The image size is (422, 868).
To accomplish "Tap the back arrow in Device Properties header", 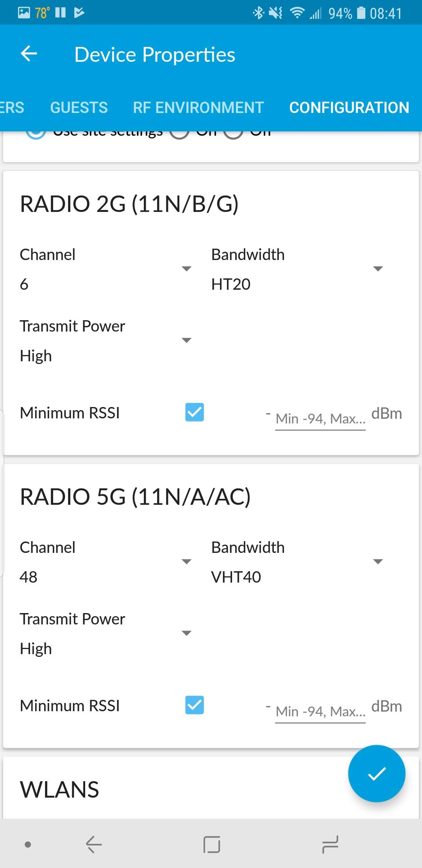I will 29,54.
